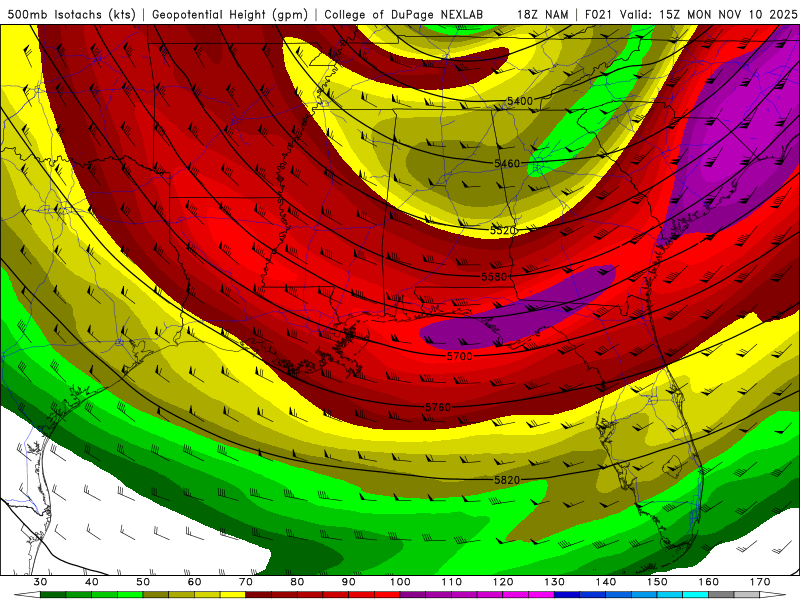Click the 150 value on the color scale
Image resolution: width=800 pixels, height=600 pixels.
coord(658,582)
